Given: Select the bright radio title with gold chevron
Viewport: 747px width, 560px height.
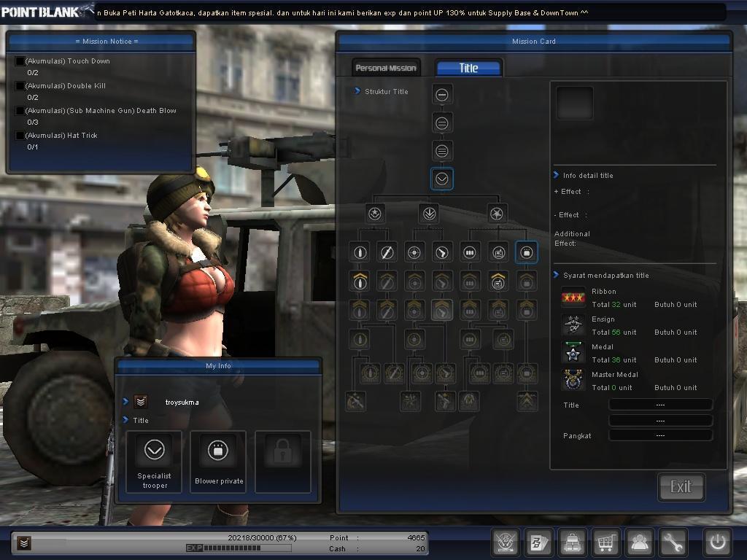Looking at the screenshot, I should tap(498, 281).
